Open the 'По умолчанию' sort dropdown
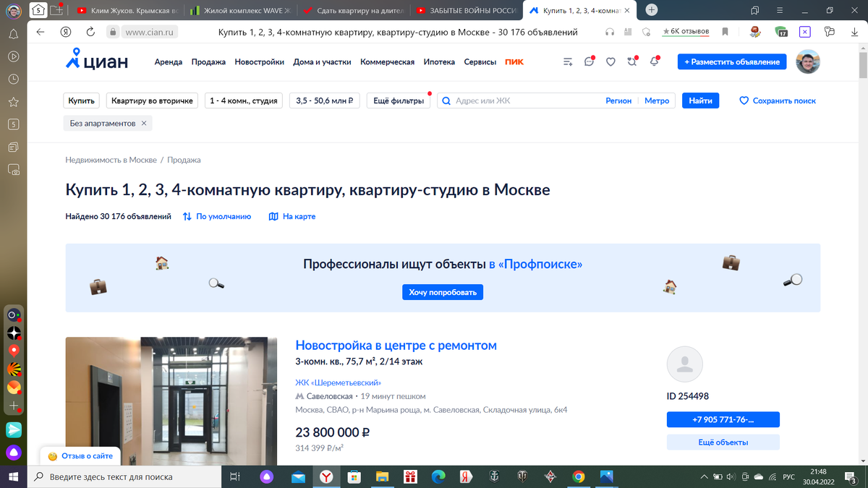868x488 pixels. [217, 216]
